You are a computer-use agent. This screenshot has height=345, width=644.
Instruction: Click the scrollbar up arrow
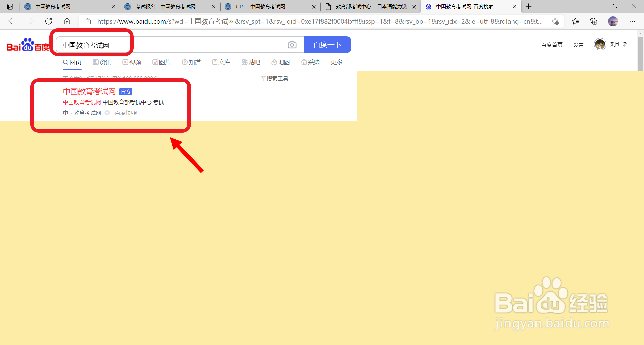pyautogui.click(x=641, y=33)
